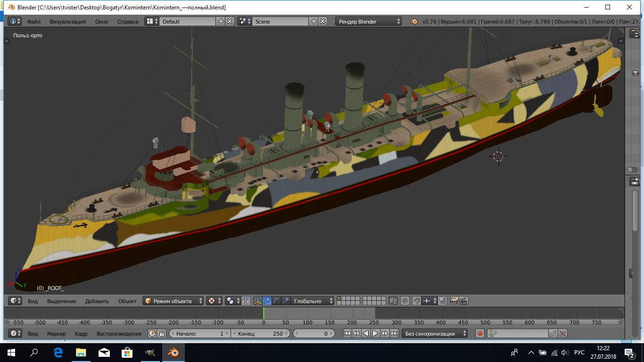Select the translate manipulator arrow icon
Viewport: 644px width, 362px height.
267,301
